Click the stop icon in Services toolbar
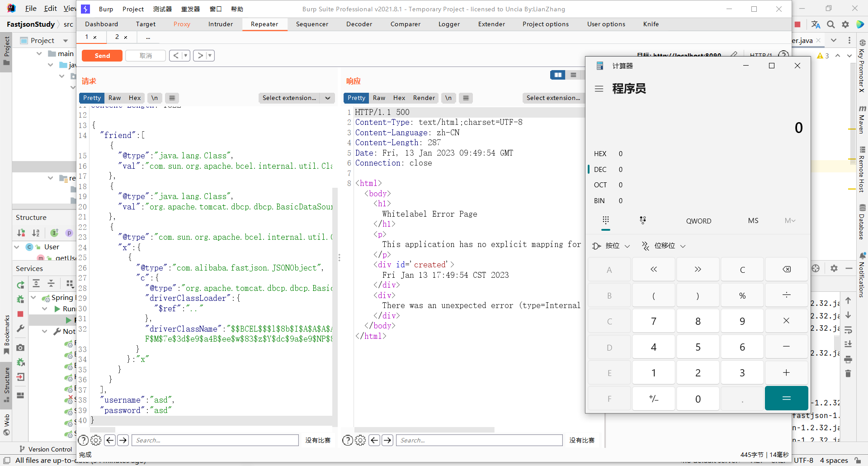The height and width of the screenshot is (466, 868). point(20,314)
